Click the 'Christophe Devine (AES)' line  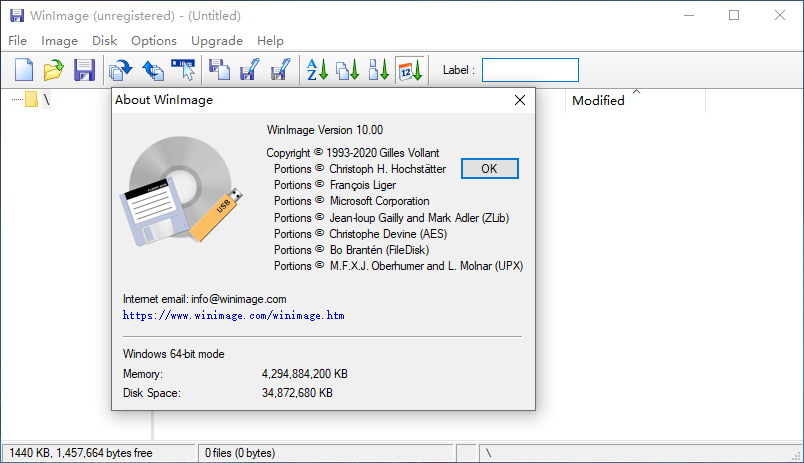[x=360, y=234]
